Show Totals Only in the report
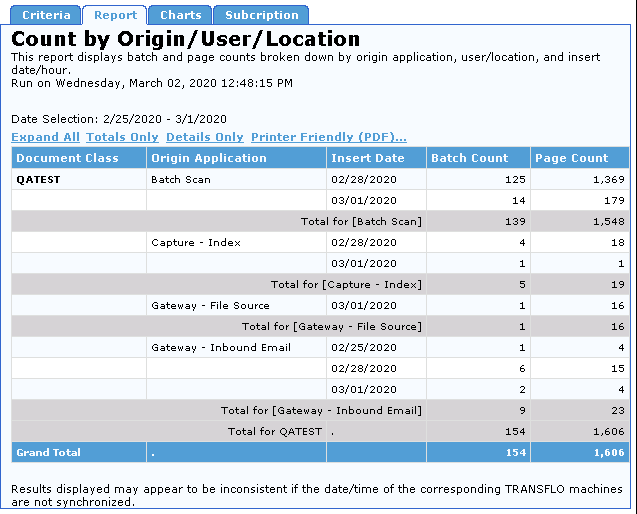Screen dimensions: 637x514 coord(122,137)
